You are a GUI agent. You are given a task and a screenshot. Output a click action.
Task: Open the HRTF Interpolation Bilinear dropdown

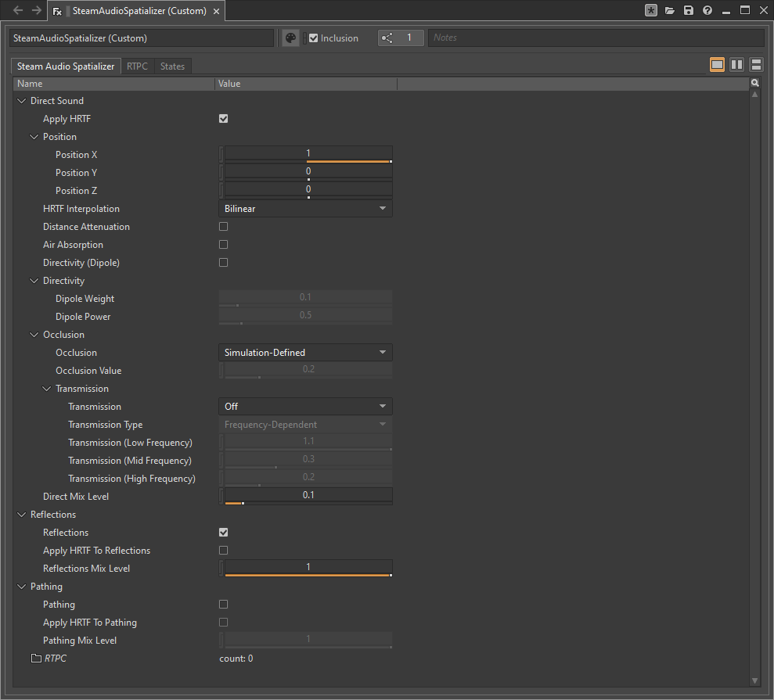tap(305, 209)
